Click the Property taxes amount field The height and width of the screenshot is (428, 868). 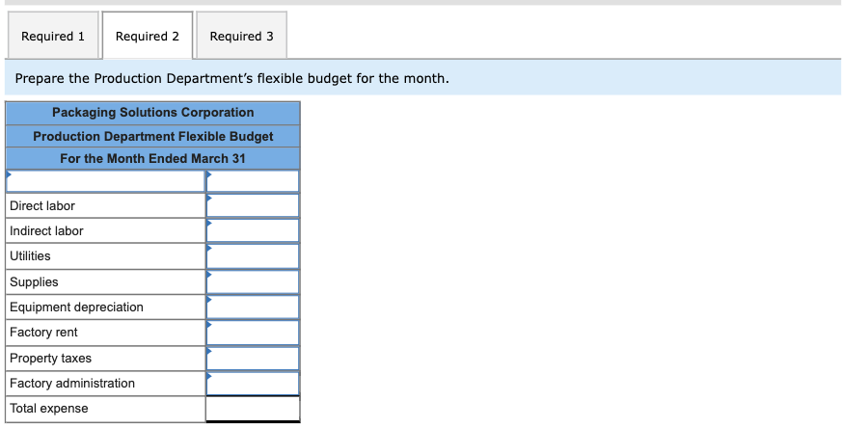253,359
